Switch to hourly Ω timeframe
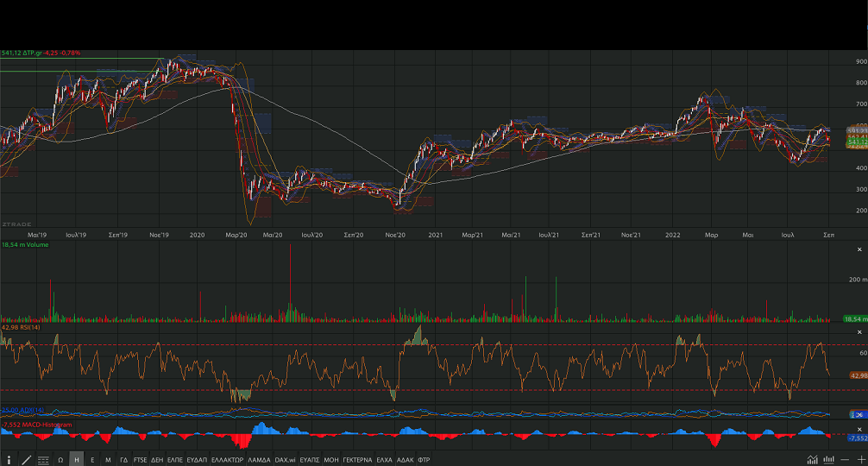 60,460
